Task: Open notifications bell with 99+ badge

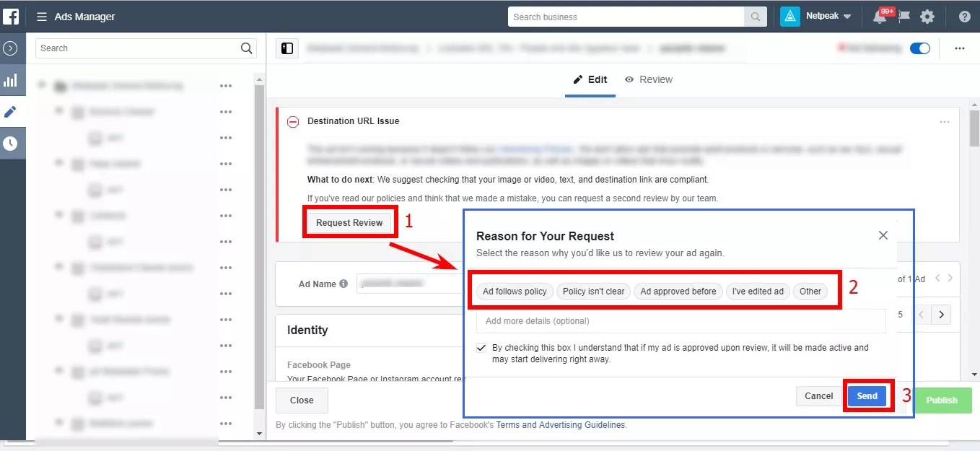Action: pos(880,17)
